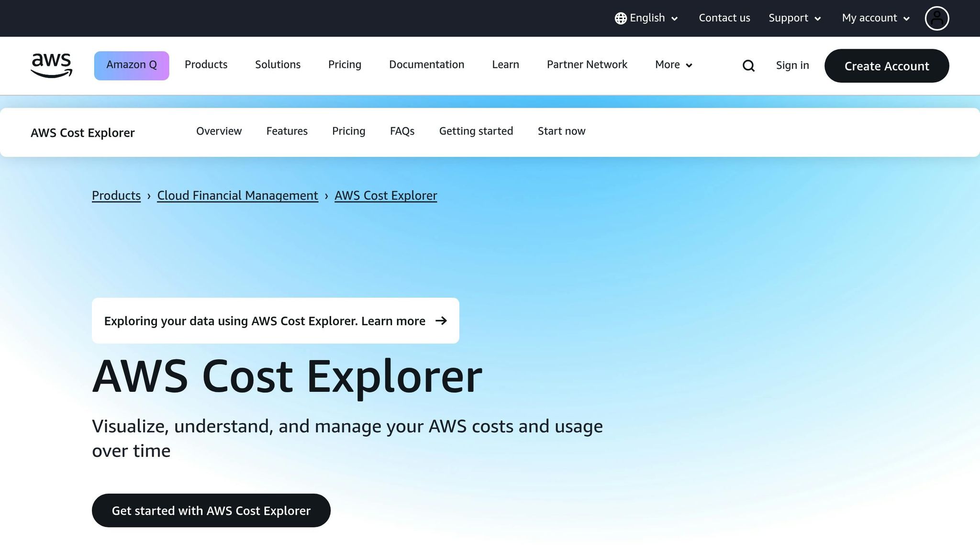
Task: Expand the Support dropdown
Action: coord(794,18)
